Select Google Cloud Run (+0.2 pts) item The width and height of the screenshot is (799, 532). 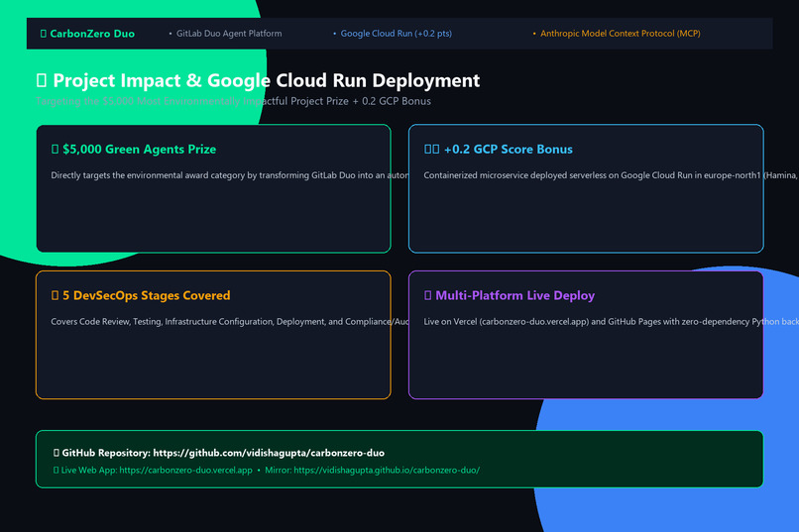[396, 34]
